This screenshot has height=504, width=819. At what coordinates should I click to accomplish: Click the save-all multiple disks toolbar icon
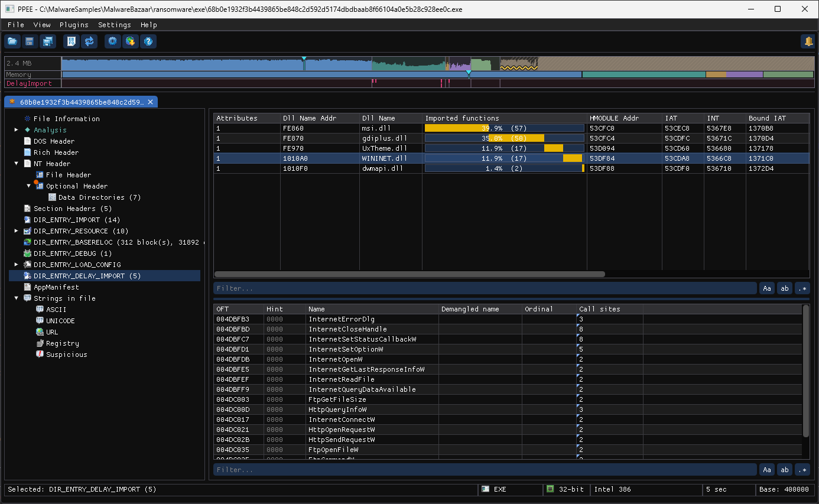click(x=47, y=41)
